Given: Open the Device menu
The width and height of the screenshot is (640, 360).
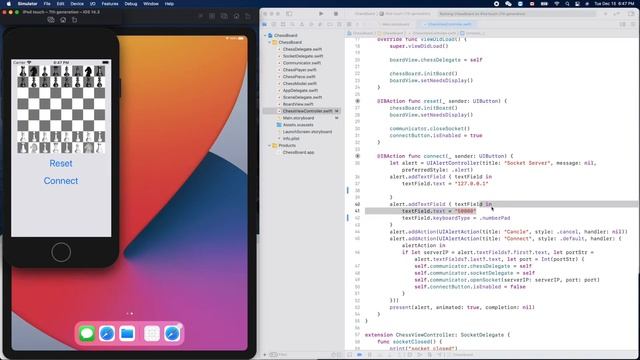Looking at the screenshot, I should point(77,4).
